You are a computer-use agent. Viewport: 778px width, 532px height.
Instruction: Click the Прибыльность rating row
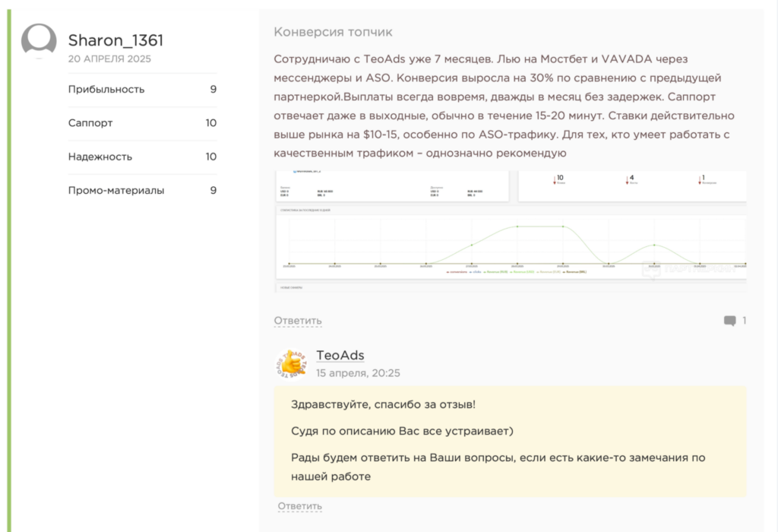142,90
